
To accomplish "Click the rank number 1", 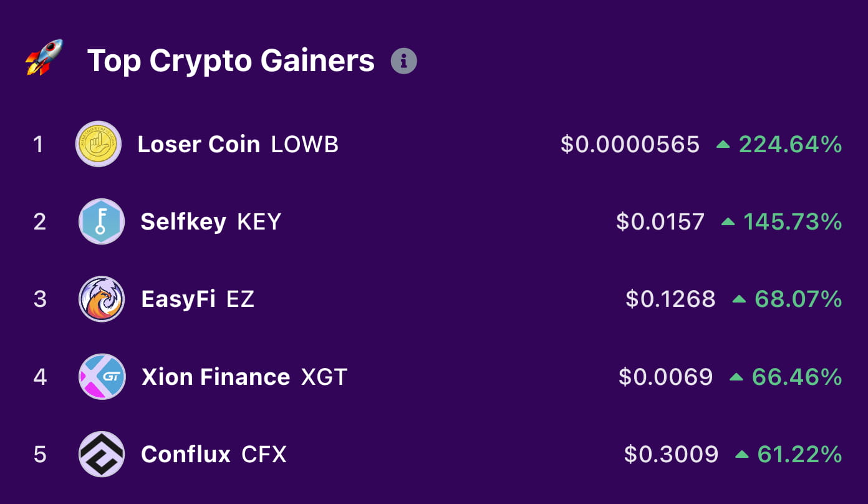I will (39, 144).
